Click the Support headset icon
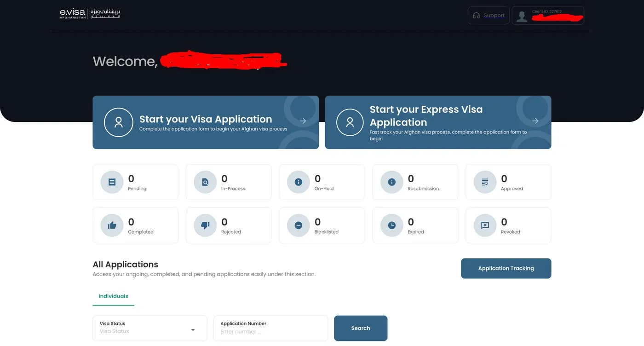 click(476, 16)
